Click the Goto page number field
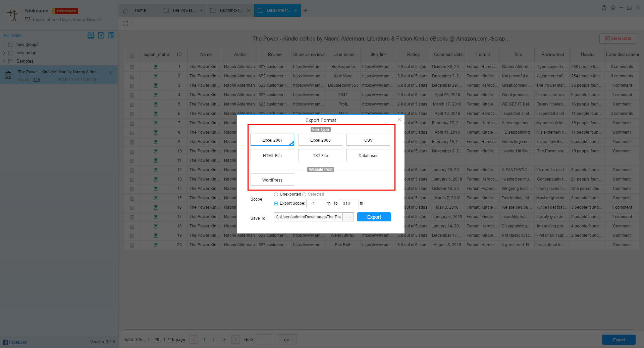Screen dimensions: 644x348 pos(264,340)
